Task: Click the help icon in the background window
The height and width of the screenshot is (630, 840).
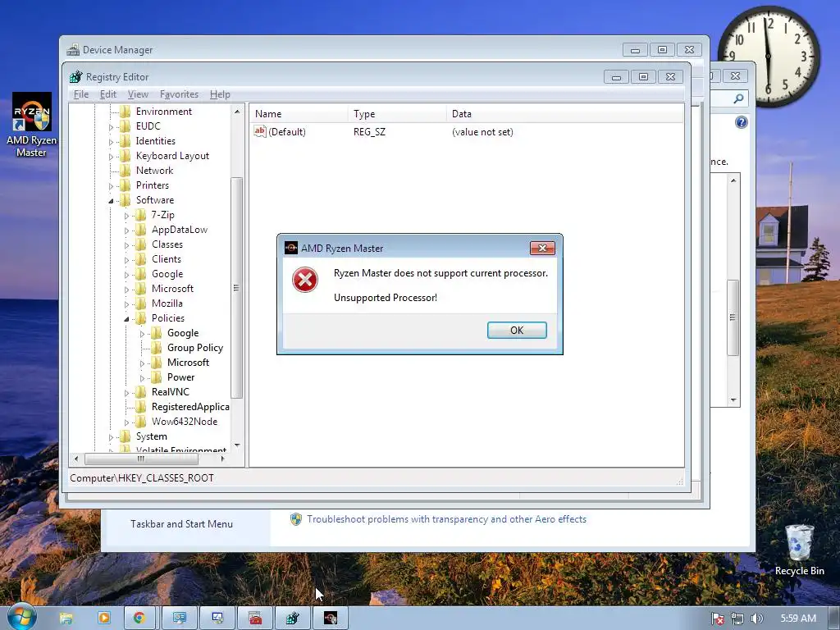Action: pyautogui.click(x=741, y=122)
